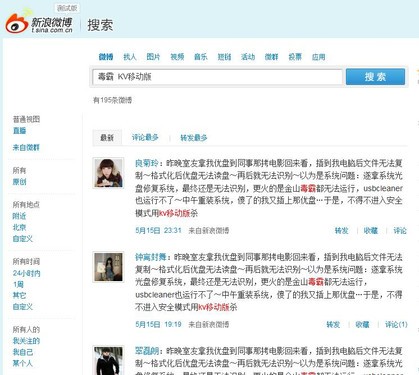Click the blue 搜索 button
This screenshot has height=375, width=419.
coord(375,77)
